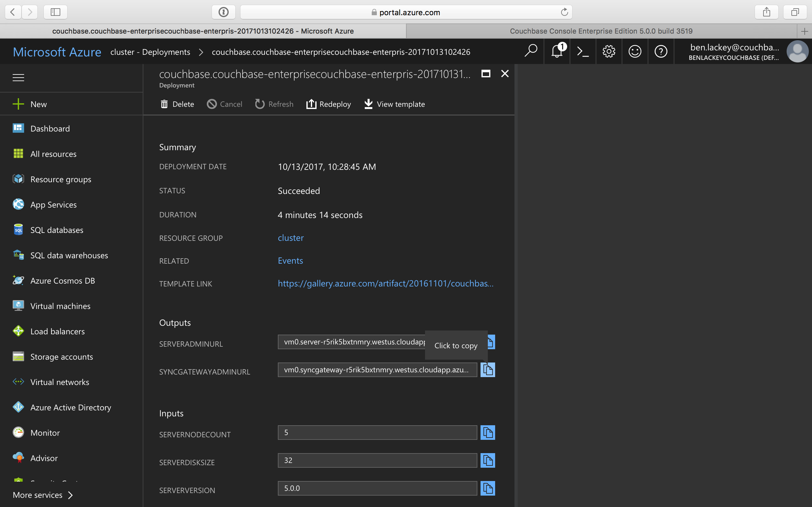The width and height of the screenshot is (812, 507).
Task: Download via View template
Action: tap(394, 104)
